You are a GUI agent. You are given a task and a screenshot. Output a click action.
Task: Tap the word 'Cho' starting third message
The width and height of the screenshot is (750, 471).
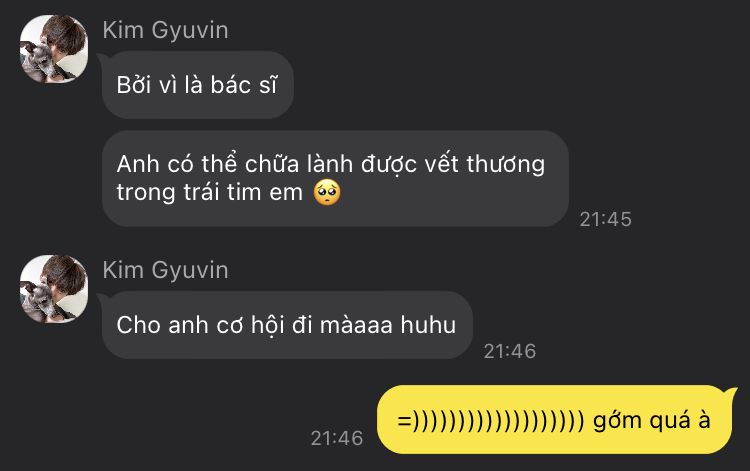pos(139,325)
